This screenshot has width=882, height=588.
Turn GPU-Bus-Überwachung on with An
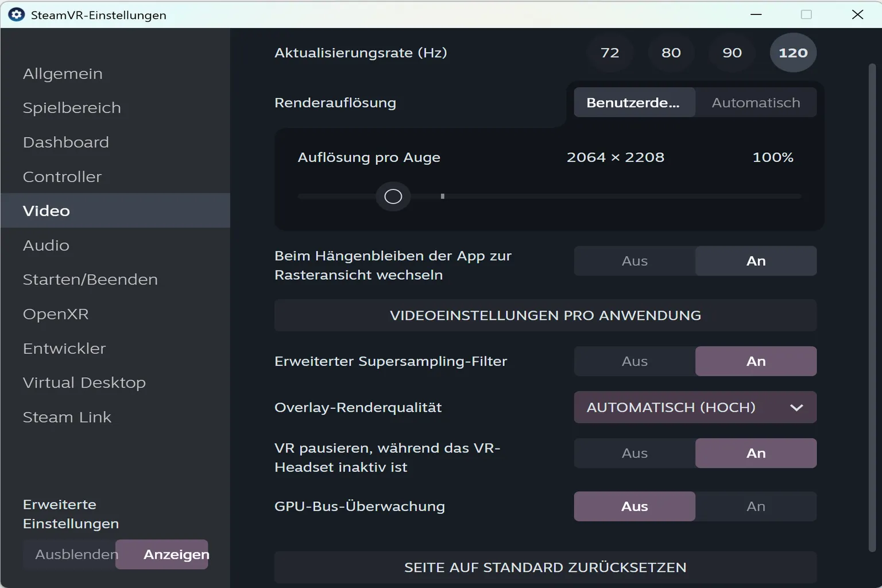click(x=756, y=506)
